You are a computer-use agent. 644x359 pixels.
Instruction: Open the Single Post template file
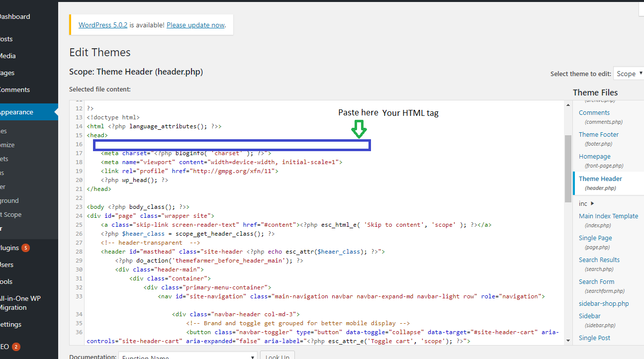[x=595, y=338]
